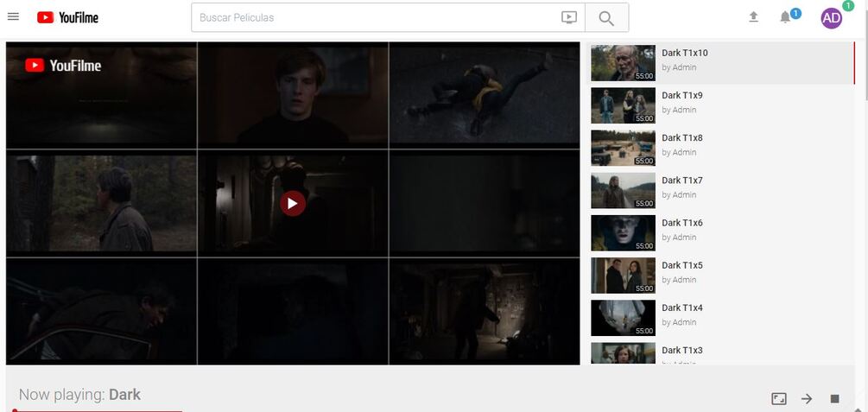The image size is (868, 412).
Task: Click the YouFilme logo in the header
Action: click(67, 18)
